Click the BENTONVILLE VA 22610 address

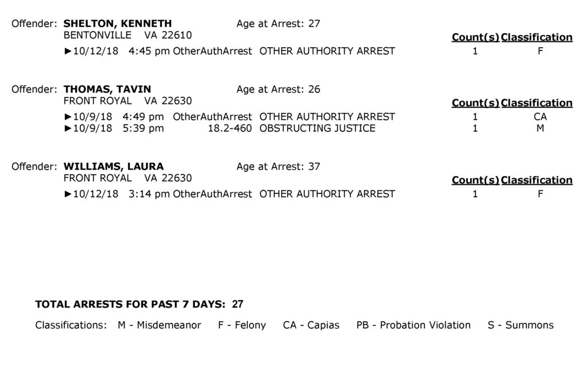(127, 36)
